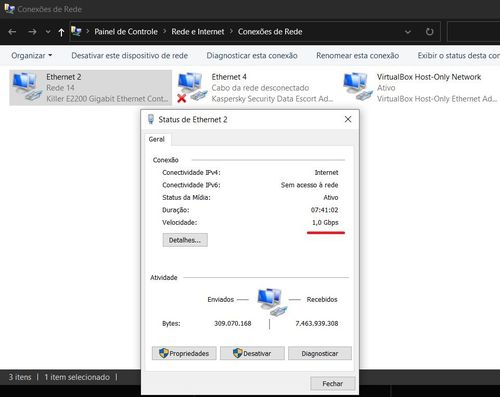
Task: Go forward with the right arrow button
Action: [32, 32]
